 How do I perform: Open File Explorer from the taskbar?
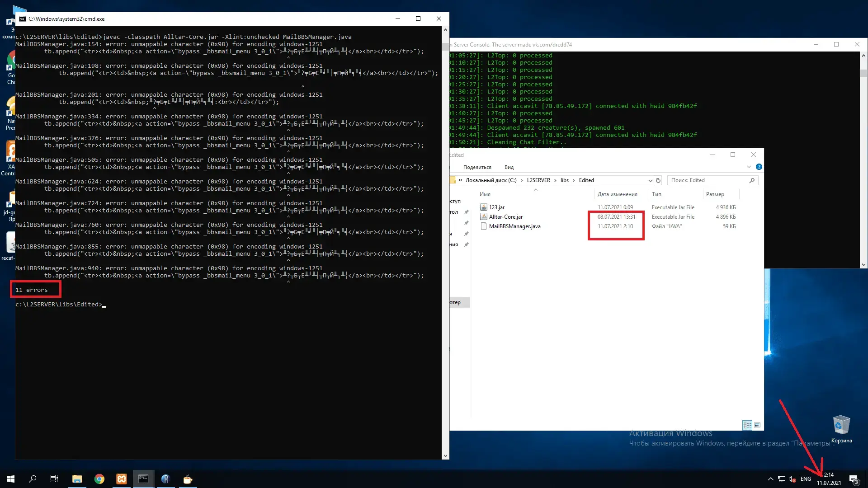77,479
